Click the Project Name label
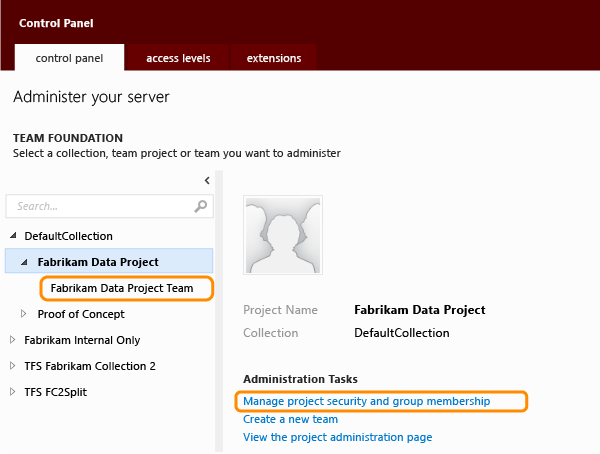 pyautogui.click(x=280, y=310)
